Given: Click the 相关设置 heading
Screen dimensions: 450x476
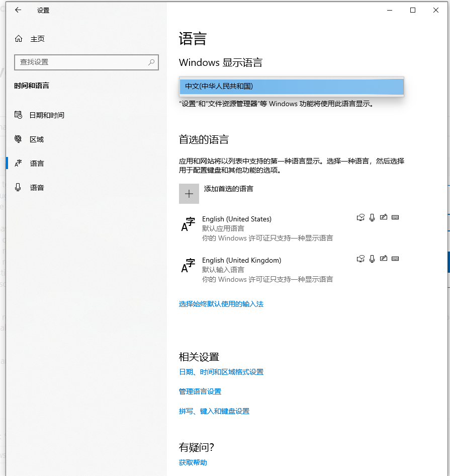Looking at the screenshot, I should pyautogui.click(x=199, y=357).
